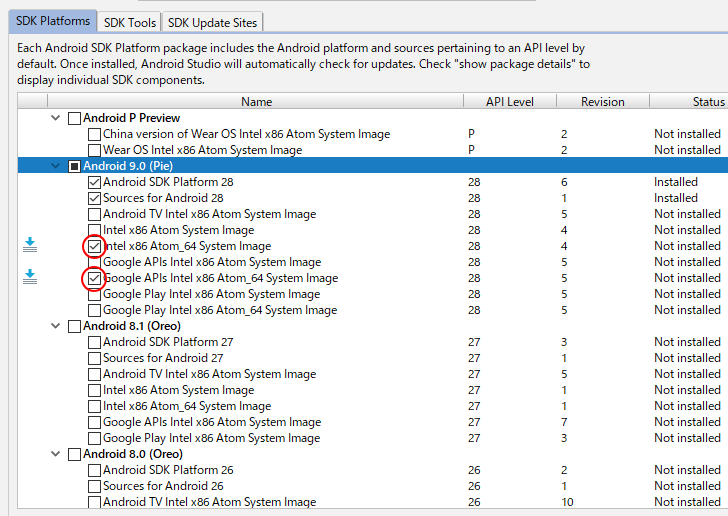This screenshot has height=516, width=728.
Task: Sort by the API Level column header
Action: pyautogui.click(x=510, y=101)
